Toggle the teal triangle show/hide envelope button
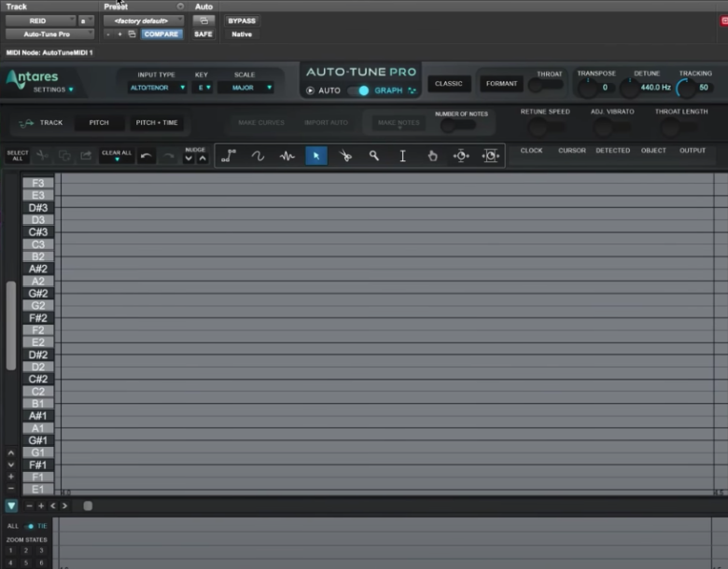This screenshot has width=728, height=569. click(x=11, y=506)
